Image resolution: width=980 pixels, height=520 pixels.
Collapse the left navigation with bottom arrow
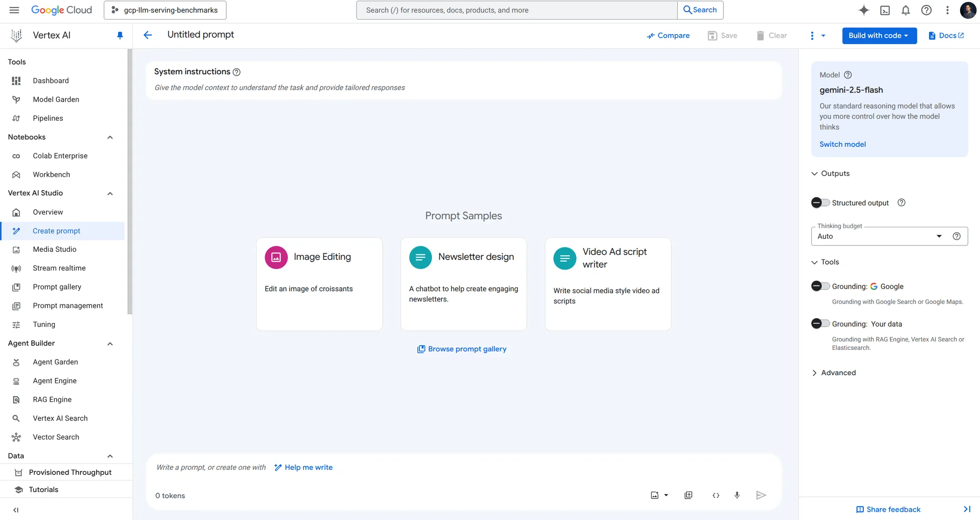(x=16, y=510)
